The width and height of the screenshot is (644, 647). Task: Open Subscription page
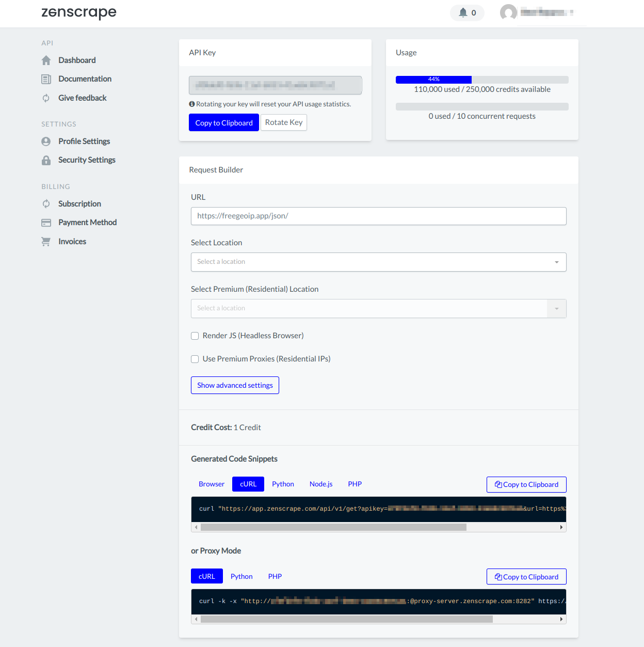tap(79, 204)
